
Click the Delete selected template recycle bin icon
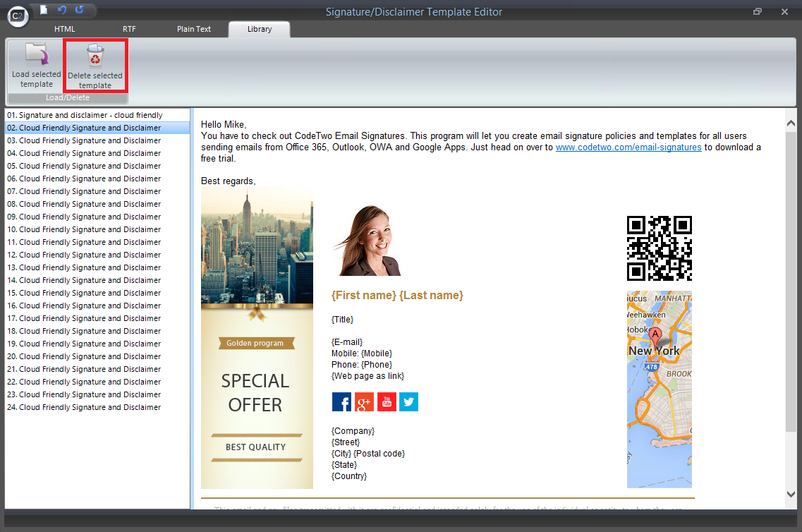coord(95,55)
